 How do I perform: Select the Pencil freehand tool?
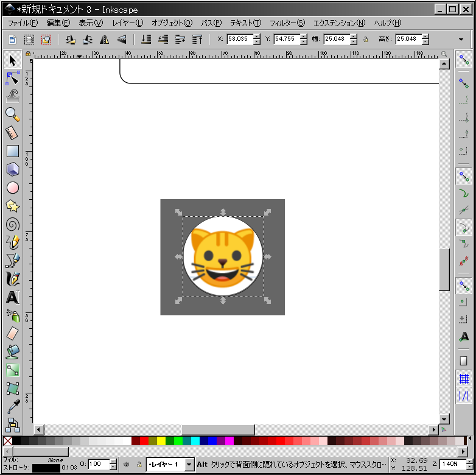(x=12, y=242)
